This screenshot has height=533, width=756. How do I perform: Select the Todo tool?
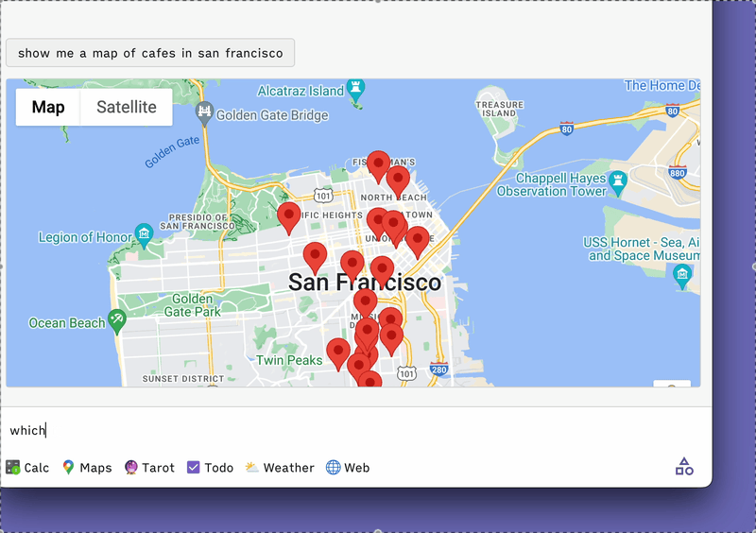pyautogui.click(x=210, y=468)
